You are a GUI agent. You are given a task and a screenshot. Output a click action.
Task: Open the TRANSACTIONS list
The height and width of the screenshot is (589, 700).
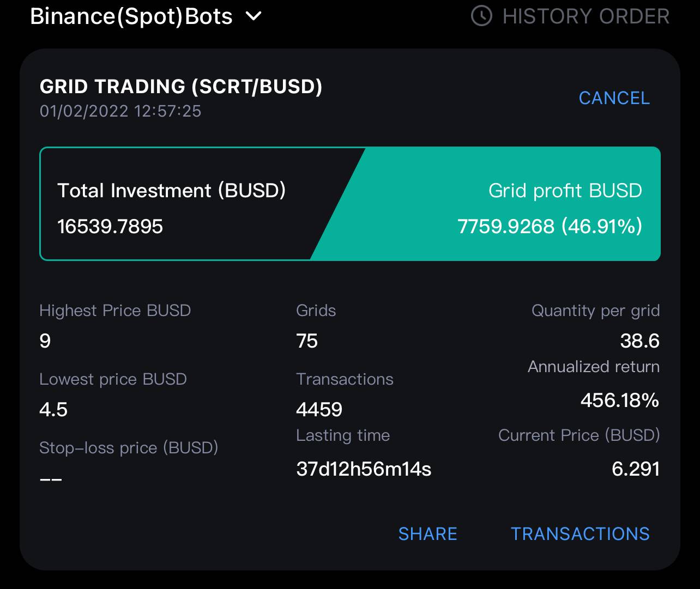coord(580,533)
